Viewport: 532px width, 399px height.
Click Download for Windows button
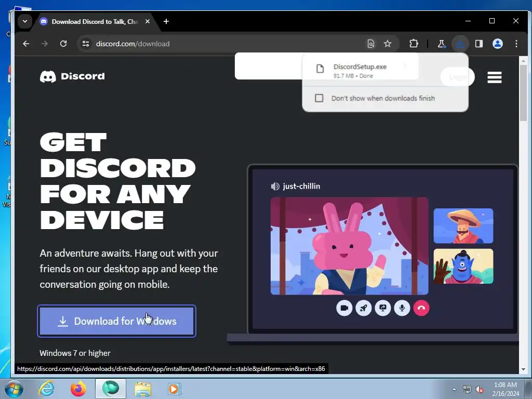pos(117,321)
